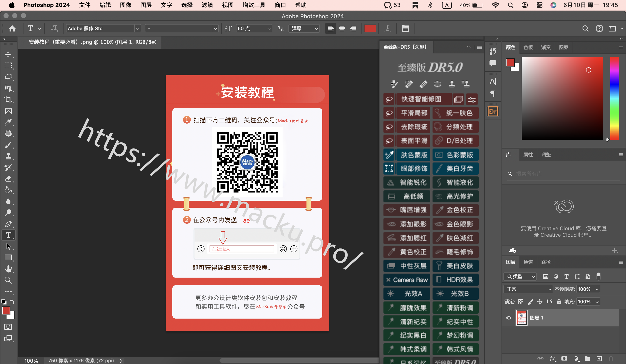This screenshot has width=626, height=364.
Task: Open the anti-aliasing 浑厚 dropdown
Action: [304, 28]
